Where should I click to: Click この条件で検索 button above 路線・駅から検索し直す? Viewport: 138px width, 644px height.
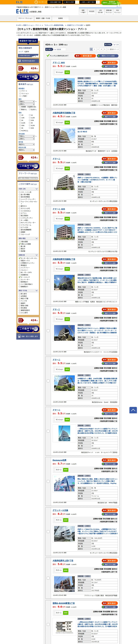28,329
